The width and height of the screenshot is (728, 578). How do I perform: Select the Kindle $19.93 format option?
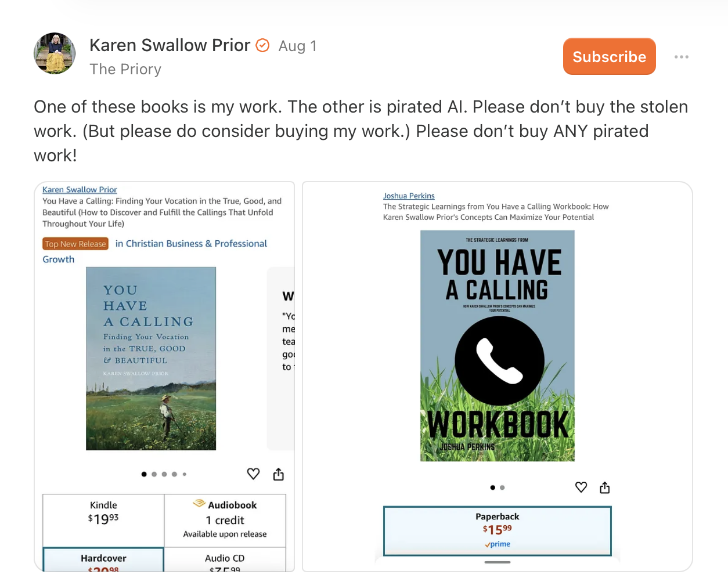103,513
